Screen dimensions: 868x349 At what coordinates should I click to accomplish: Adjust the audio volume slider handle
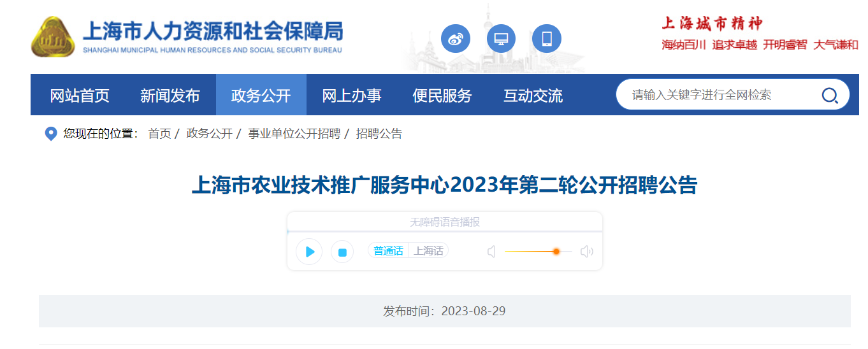(556, 252)
